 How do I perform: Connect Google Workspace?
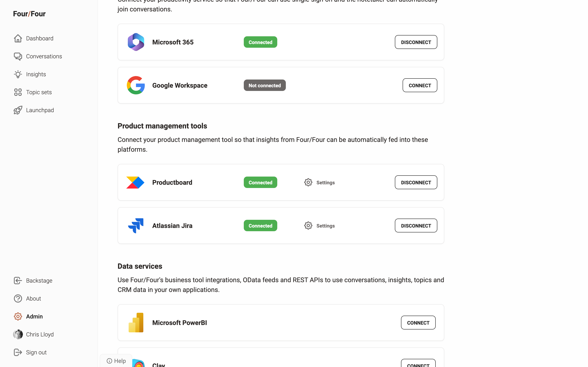click(420, 85)
